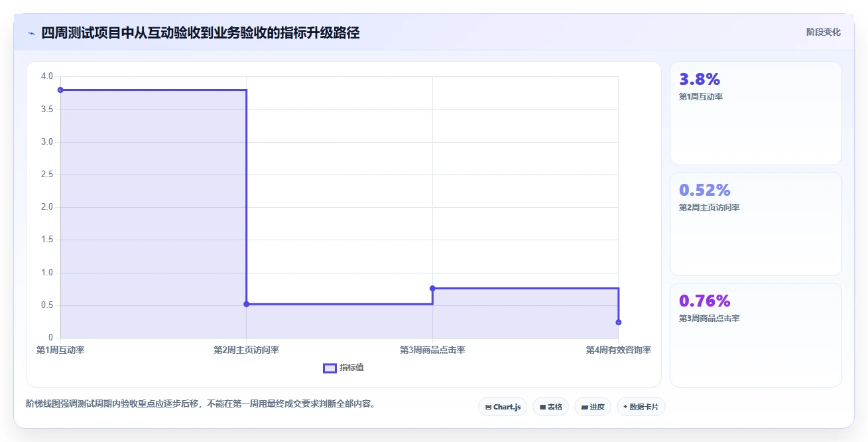868x442 pixels.
Task: Open the 0.52% 第2周主页访问率 card
Action: click(756, 224)
